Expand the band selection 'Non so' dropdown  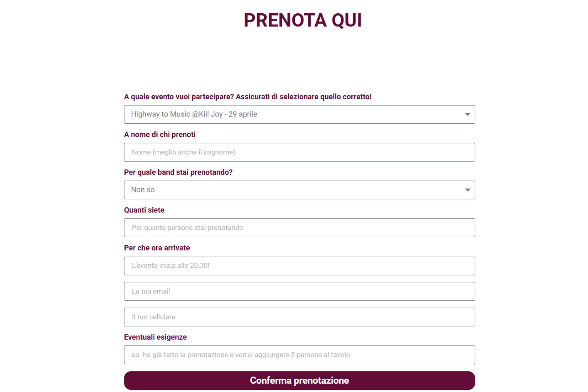click(299, 190)
